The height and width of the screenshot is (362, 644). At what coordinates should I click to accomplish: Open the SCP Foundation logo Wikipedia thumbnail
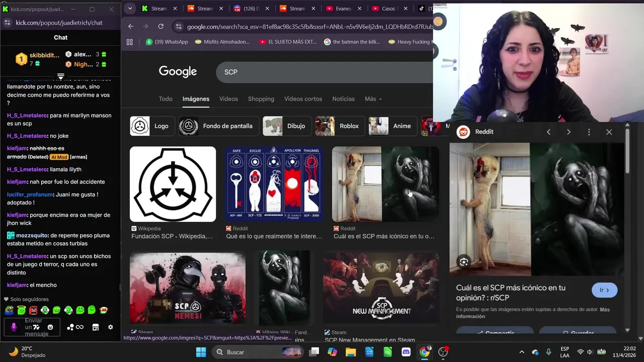(x=173, y=184)
